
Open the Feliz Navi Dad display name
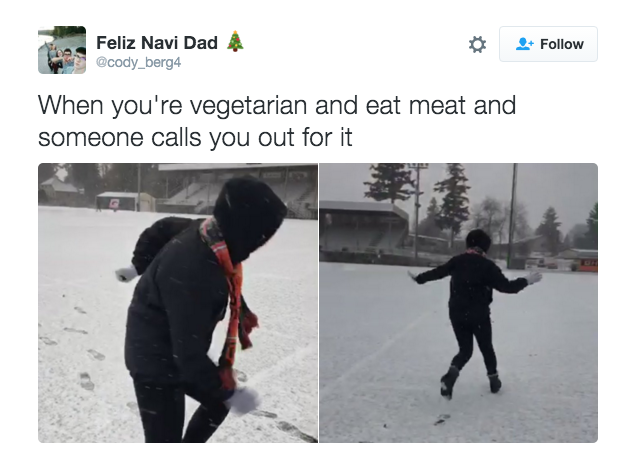pyautogui.click(x=157, y=43)
